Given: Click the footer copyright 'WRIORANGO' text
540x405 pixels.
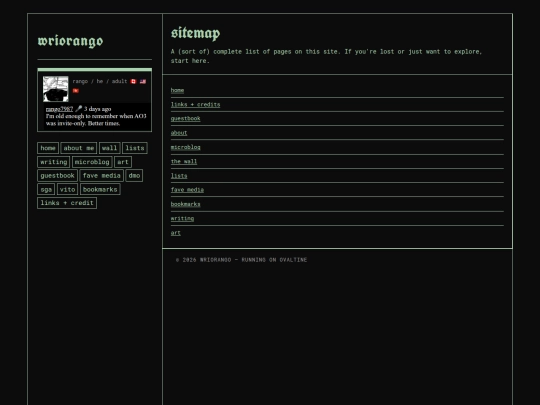Looking at the screenshot, I should coord(216,260).
